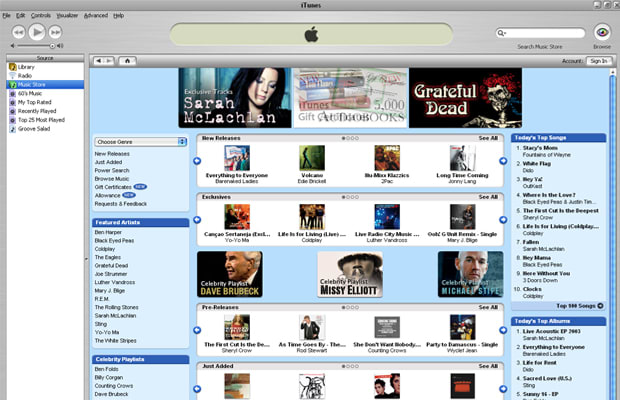Click the Power Search link
The width and height of the screenshot is (620, 400).
[112, 170]
